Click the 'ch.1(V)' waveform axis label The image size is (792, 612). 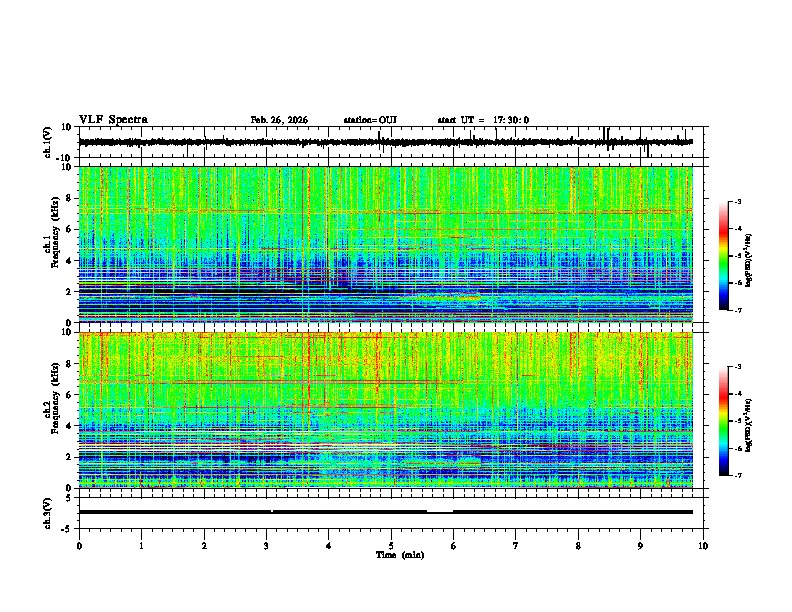coord(48,142)
